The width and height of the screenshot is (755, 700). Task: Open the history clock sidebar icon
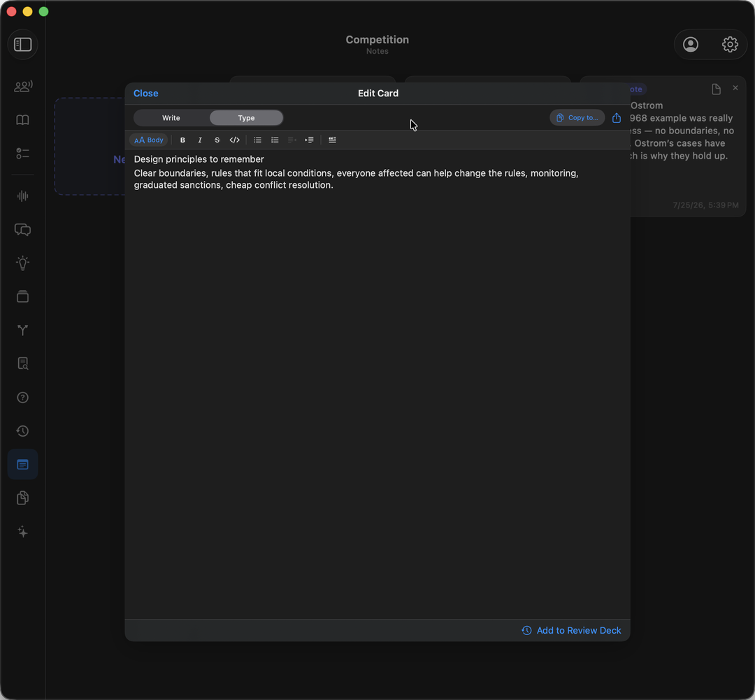click(x=22, y=431)
